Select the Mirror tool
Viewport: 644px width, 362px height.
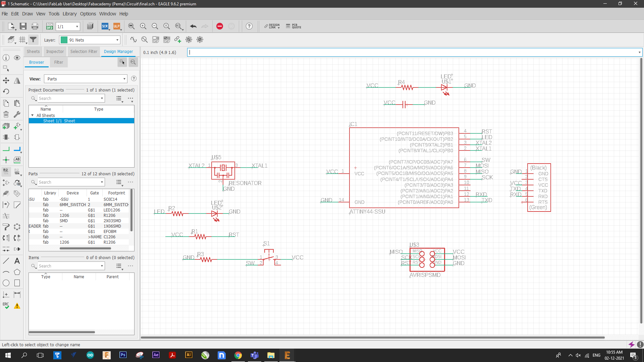click(17, 80)
